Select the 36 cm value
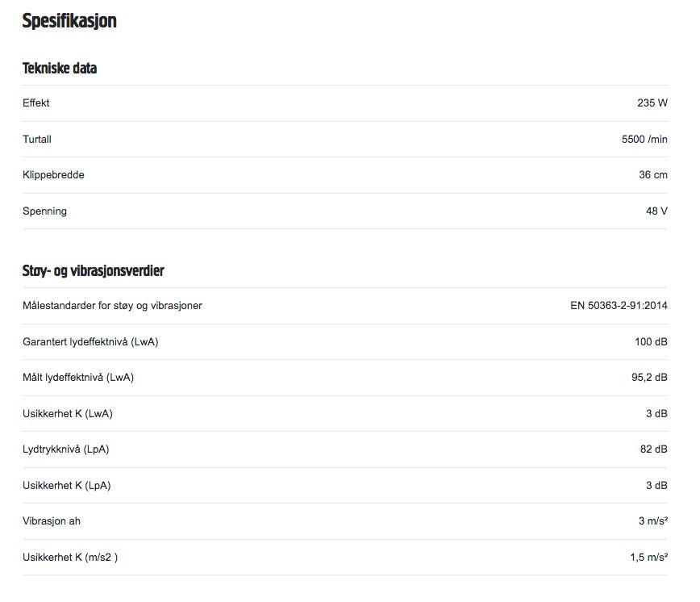Viewport: 700px width, 602px height. click(652, 175)
